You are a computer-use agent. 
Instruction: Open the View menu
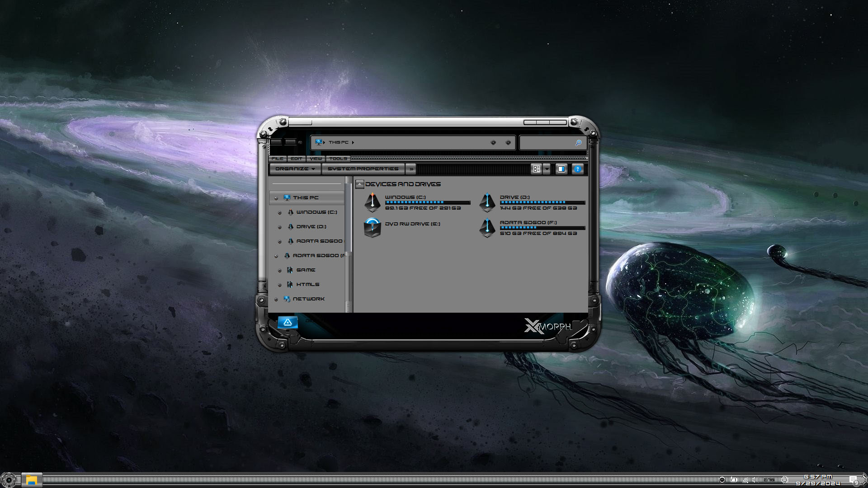coord(316,159)
